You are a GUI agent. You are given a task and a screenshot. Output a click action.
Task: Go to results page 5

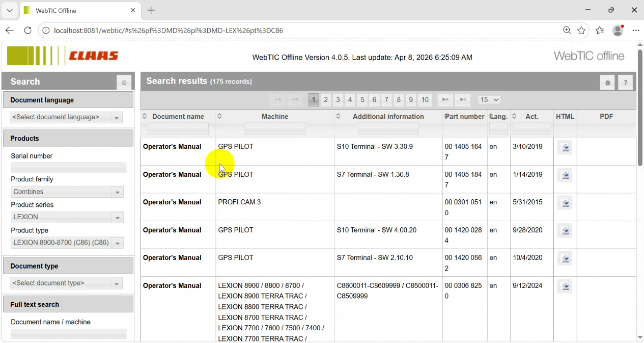[x=362, y=100]
